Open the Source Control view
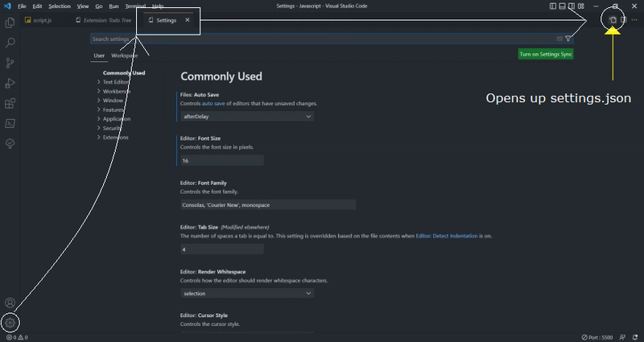The width and height of the screenshot is (644, 342). click(x=10, y=63)
